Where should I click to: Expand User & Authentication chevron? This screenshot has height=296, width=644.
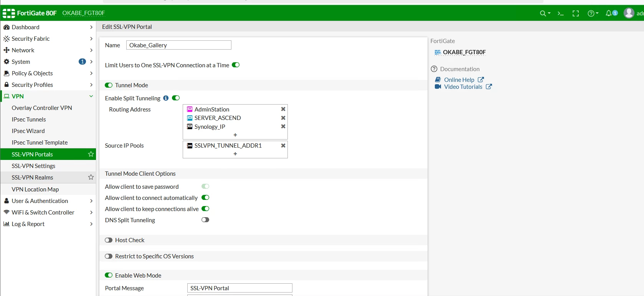91,201
